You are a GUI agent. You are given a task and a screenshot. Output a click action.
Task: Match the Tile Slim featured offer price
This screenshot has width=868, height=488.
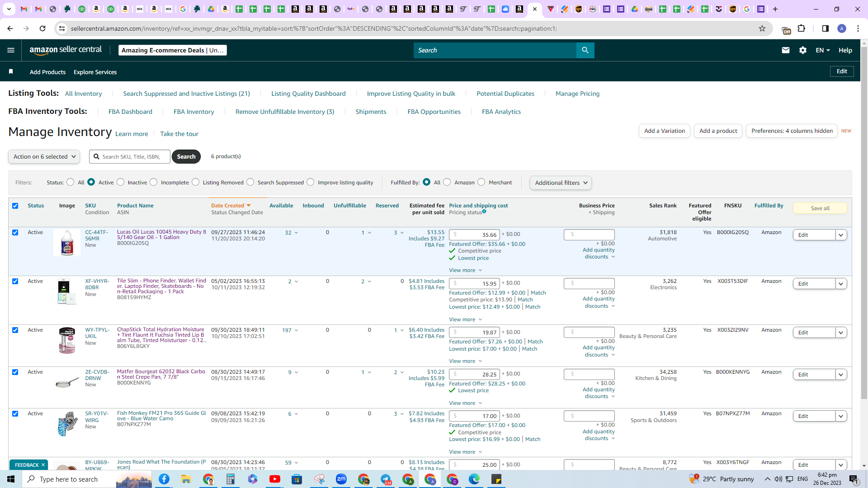click(538, 293)
